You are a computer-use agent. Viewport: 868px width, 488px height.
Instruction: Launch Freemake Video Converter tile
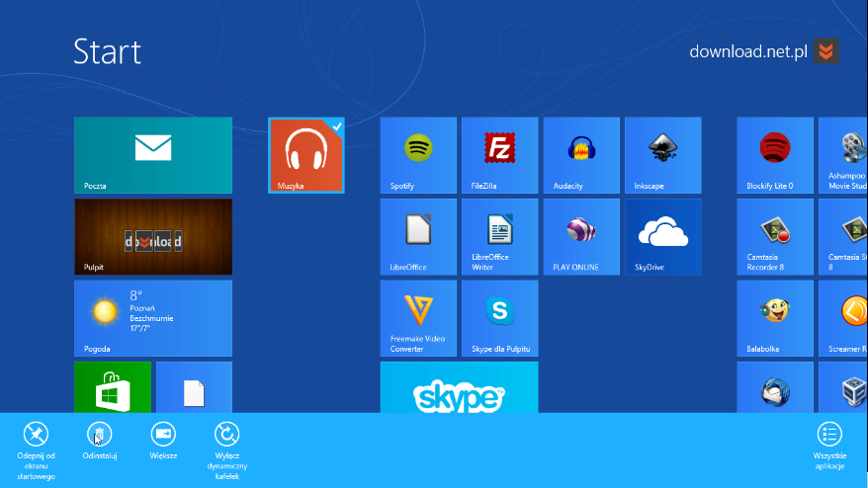(x=418, y=318)
